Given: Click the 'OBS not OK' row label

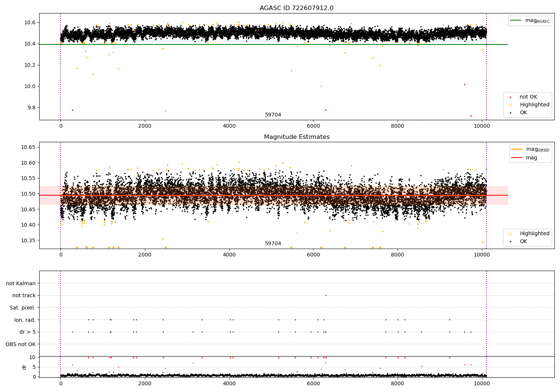Looking at the screenshot, I should tap(21, 344).
